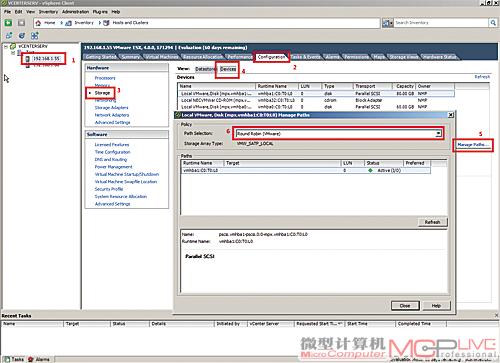Click the first toolbar icon below the navigation arrows
Viewport: 500px width, 363px height.
coord(9,35)
